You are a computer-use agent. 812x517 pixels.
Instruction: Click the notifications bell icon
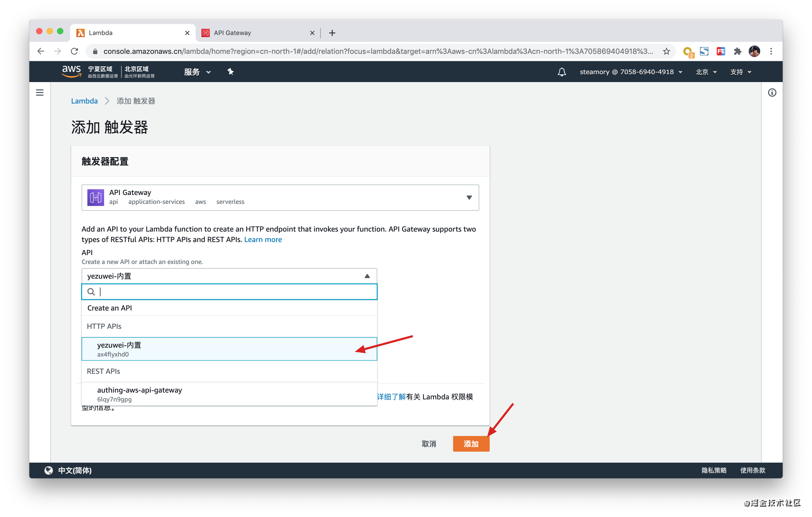[x=561, y=72]
